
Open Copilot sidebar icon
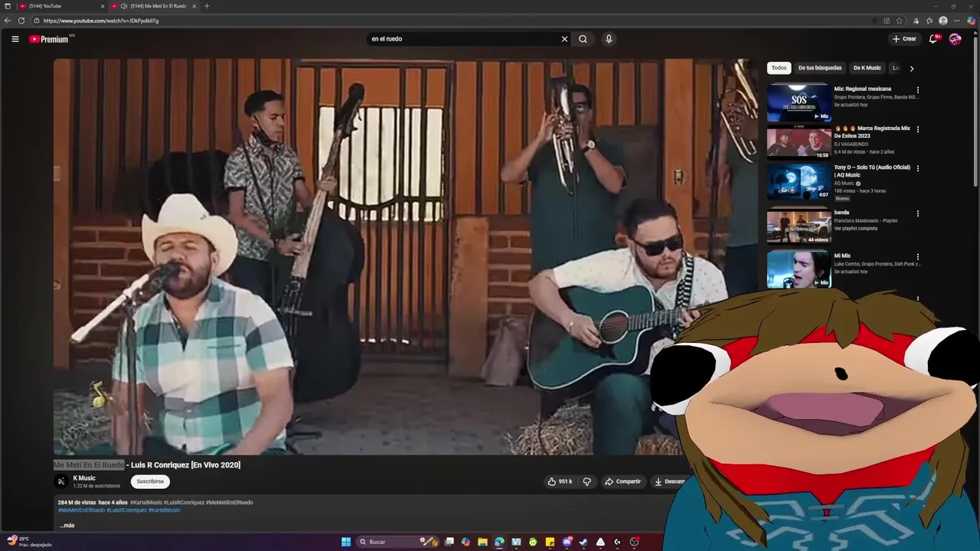click(x=972, y=21)
